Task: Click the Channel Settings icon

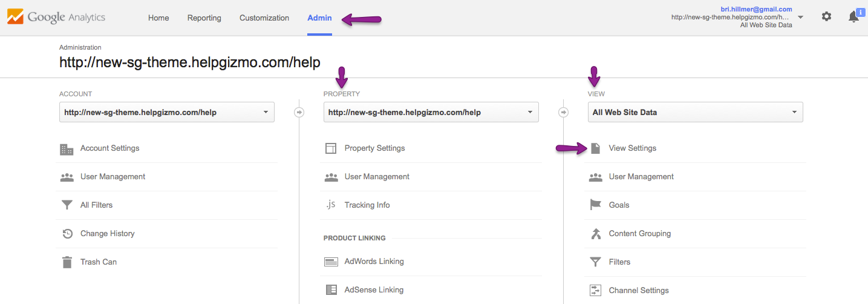Action: pyautogui.click(x=595, y=291)
